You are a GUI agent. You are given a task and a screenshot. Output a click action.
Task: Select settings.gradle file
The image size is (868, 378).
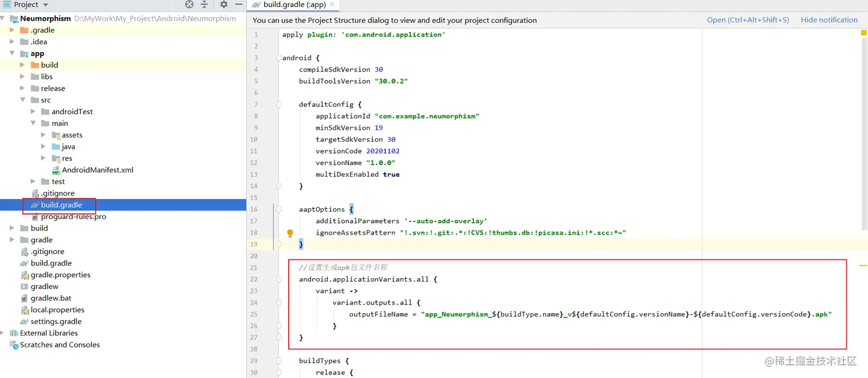pyautogui.click(x=56, y=321)
